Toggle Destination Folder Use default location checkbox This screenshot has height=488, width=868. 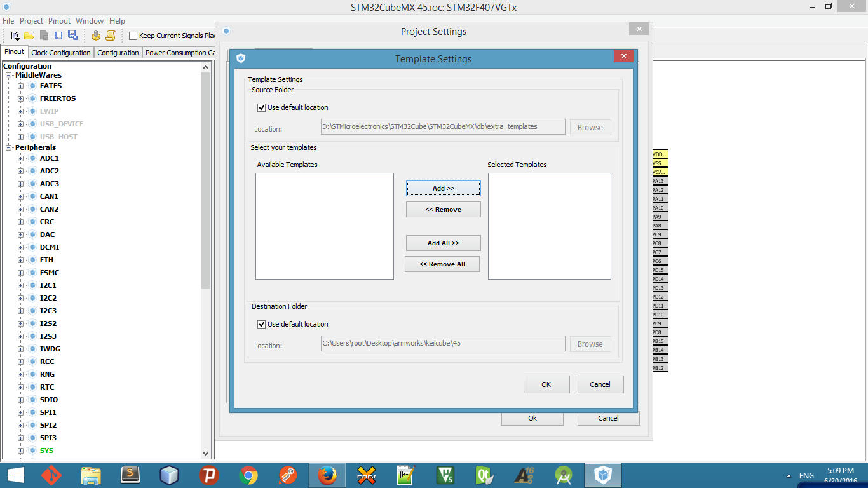pyautogui.click(x=261, y=324)
